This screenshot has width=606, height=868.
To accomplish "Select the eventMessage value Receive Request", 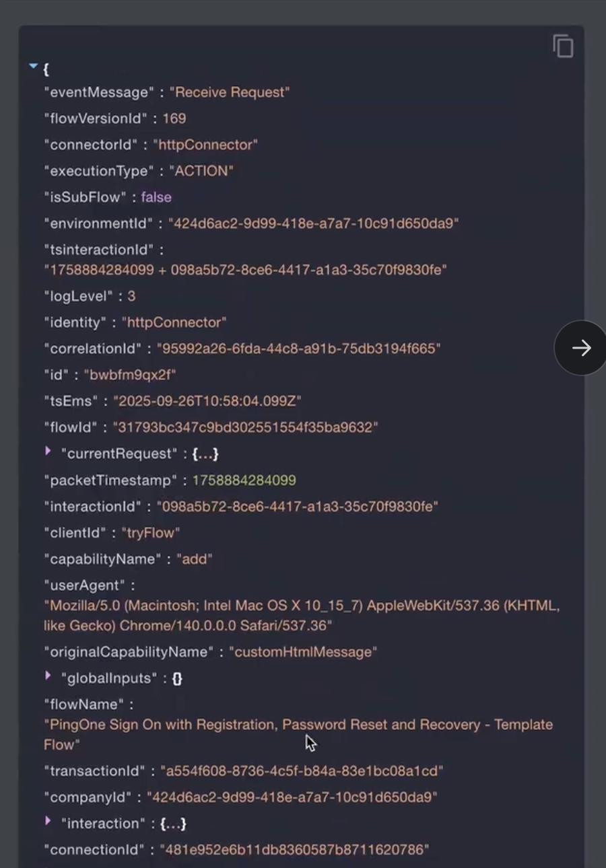I will [230, 92].
